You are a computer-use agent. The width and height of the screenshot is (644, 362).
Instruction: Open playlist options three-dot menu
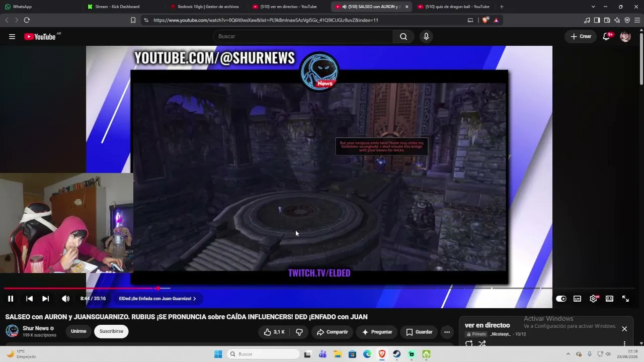point(624,344)
